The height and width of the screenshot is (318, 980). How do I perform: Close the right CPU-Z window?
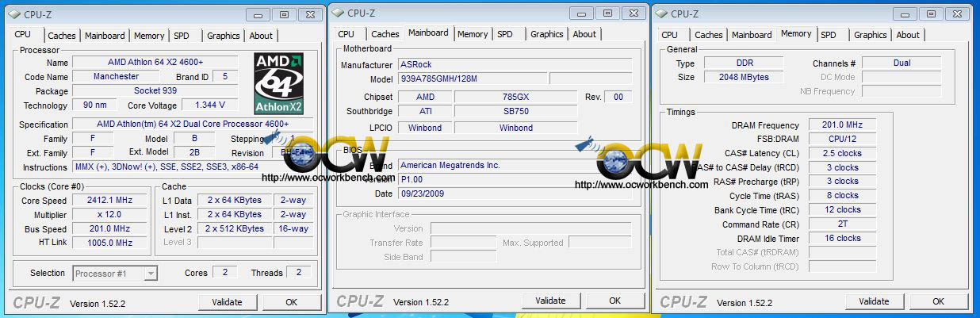tap(955, 13)
